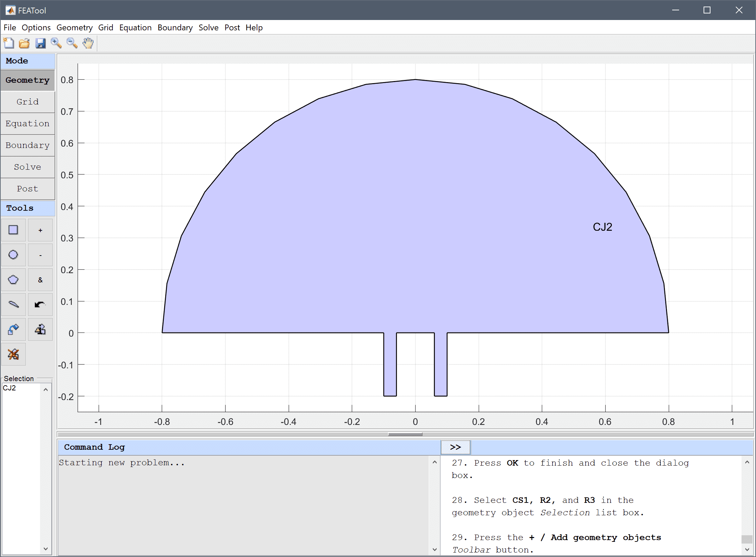756x557 pixels.
Task: Open the Geometry menu
Action: [x=74, y=28]
